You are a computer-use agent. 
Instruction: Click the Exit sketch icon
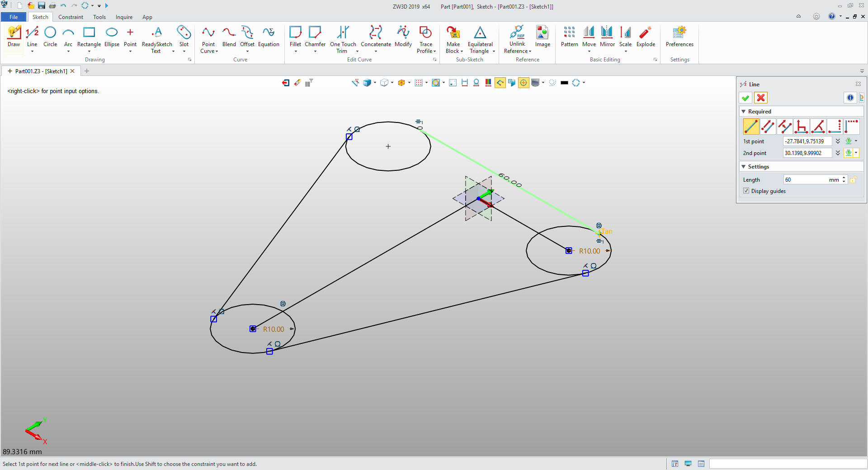pyautogui.click(x=286, y=83)
